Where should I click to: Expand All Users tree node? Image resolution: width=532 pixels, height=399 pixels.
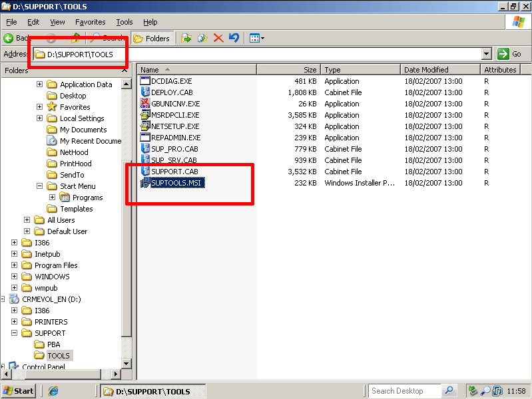pyautogui.click(x=27, y=219)
